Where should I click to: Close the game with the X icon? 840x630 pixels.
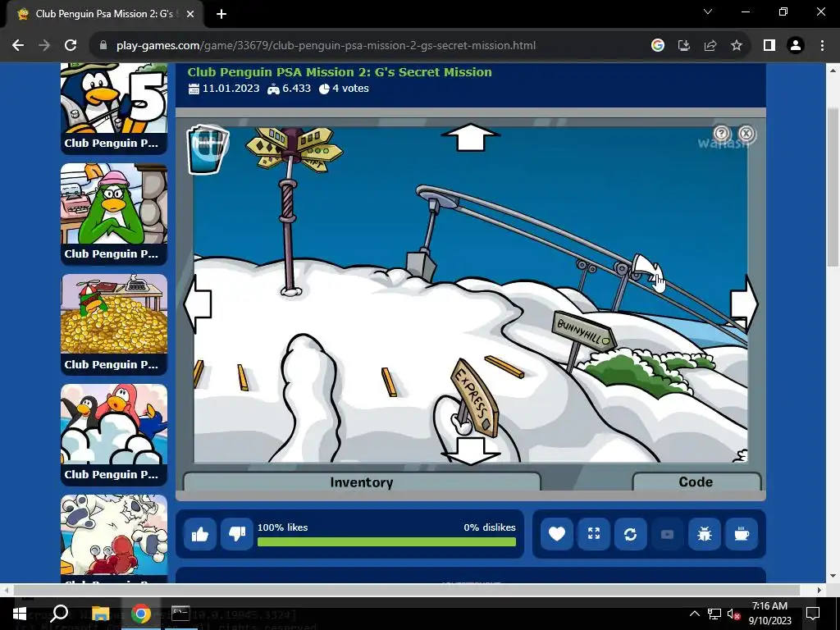[x=746, y=134]
